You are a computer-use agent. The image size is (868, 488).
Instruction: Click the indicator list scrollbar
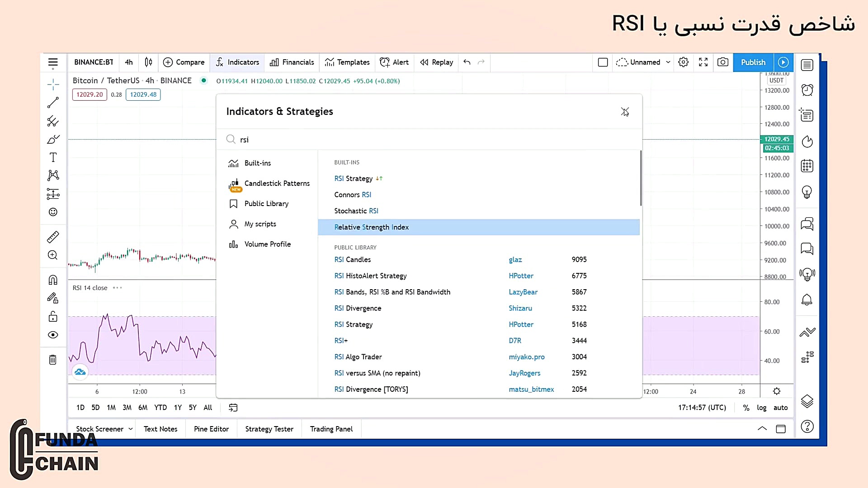click(x=641, y=178)
